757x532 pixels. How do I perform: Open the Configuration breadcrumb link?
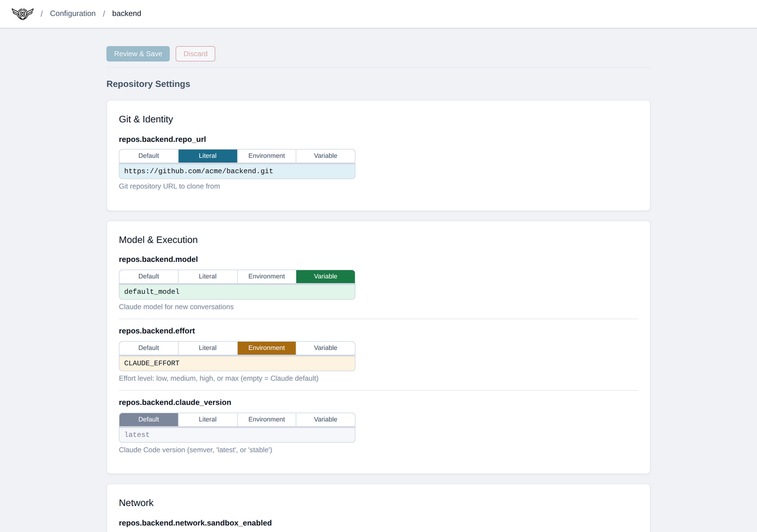(72, 13)
